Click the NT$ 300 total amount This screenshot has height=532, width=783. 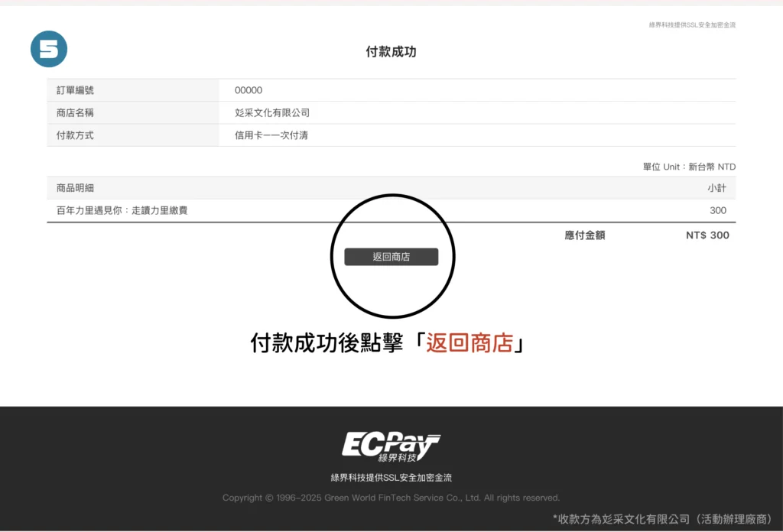pos(707,235)
